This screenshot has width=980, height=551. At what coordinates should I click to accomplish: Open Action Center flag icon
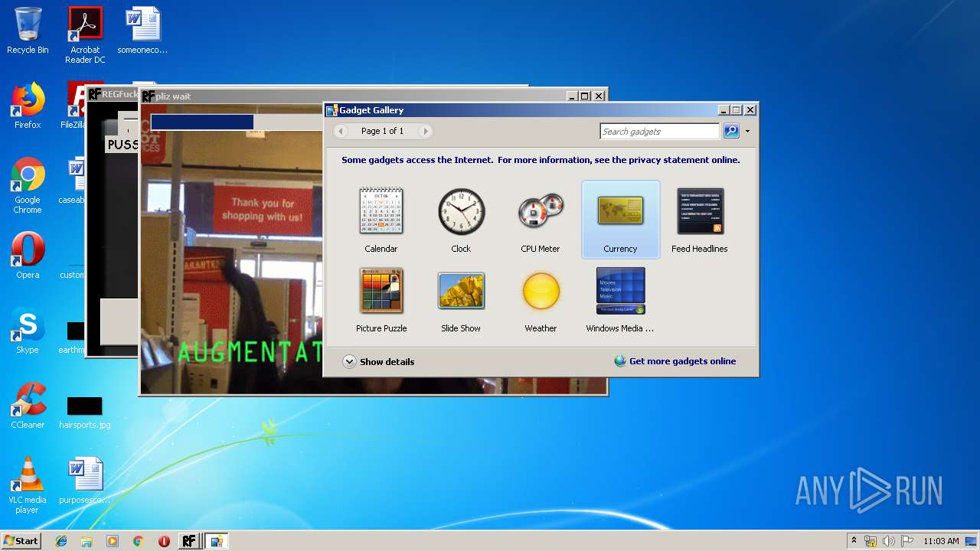tap(906, 541)
